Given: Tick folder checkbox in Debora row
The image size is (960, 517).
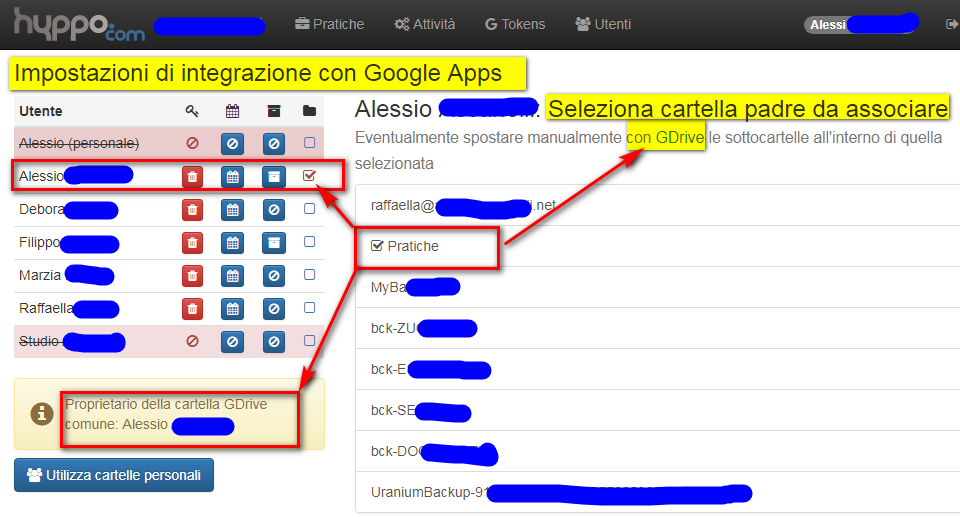Looking at the screenshot, I should click(x=309, y=209).
